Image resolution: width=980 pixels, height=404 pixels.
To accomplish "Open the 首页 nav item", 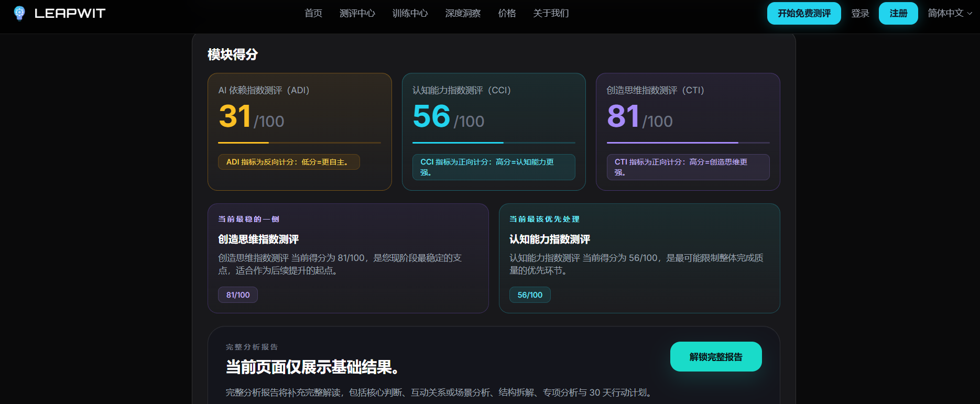I will [x=313, y=13].
